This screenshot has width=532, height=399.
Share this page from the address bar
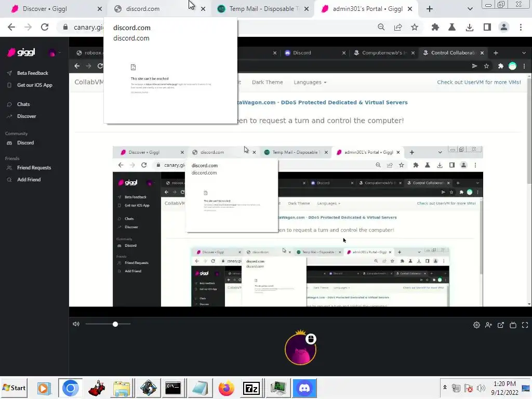[398, 27]
